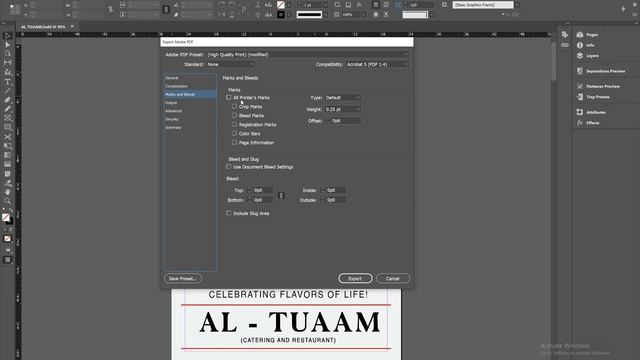Select the AL TUAAM.indd document tab
This screenshot has width=640, height=360.
(x=43, y=27)
